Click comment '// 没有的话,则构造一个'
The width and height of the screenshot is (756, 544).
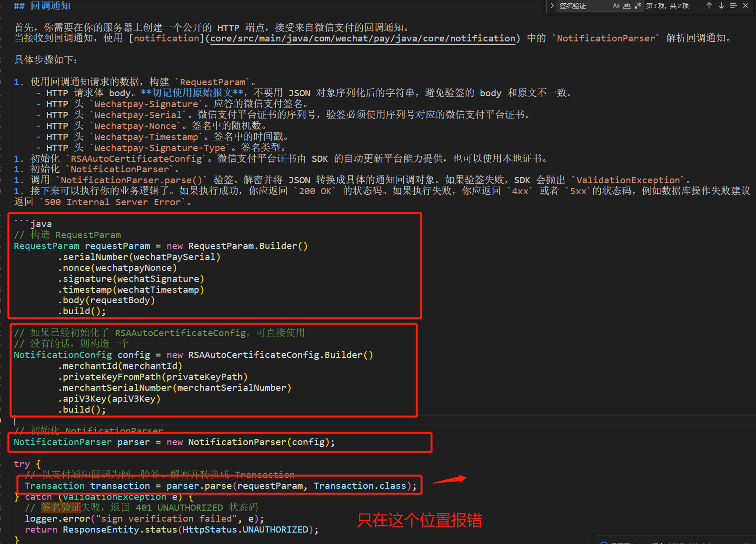(x=71, y=344)
